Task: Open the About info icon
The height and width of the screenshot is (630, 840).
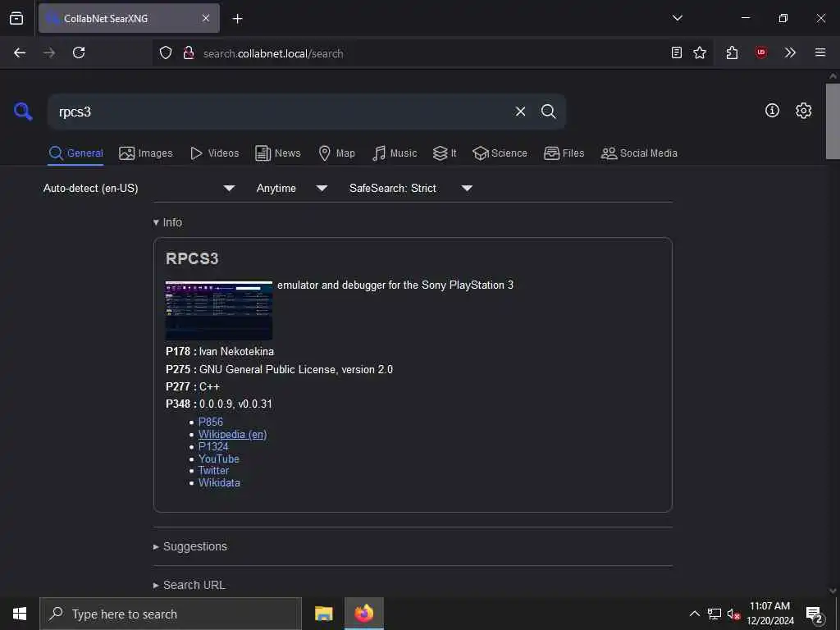Action: tap(772, 111)
